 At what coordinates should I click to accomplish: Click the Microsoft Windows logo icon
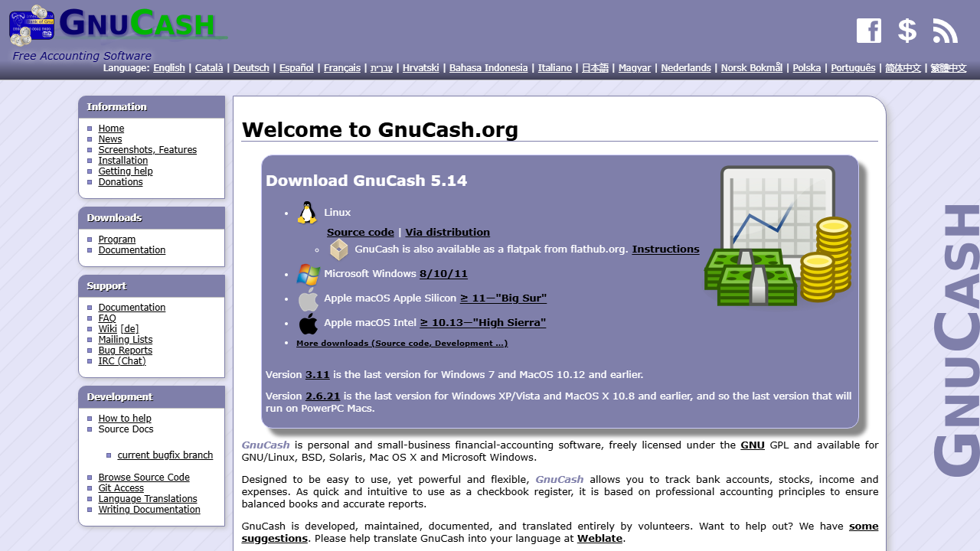(308, 274)
